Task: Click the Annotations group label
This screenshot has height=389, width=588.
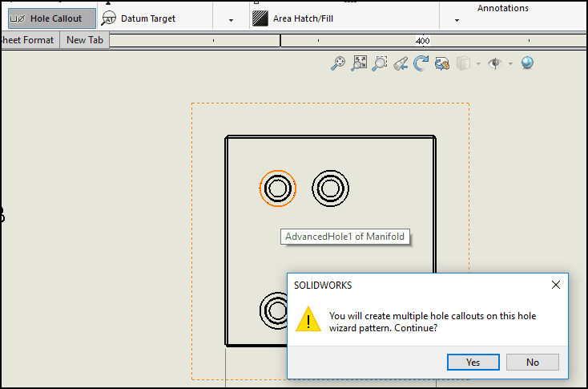Action: [x=502, y=8]
